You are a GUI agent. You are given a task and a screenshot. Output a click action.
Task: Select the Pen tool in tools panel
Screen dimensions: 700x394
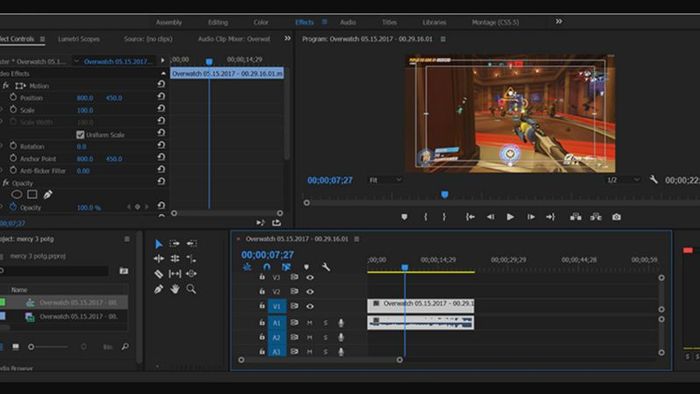point(158,289)
